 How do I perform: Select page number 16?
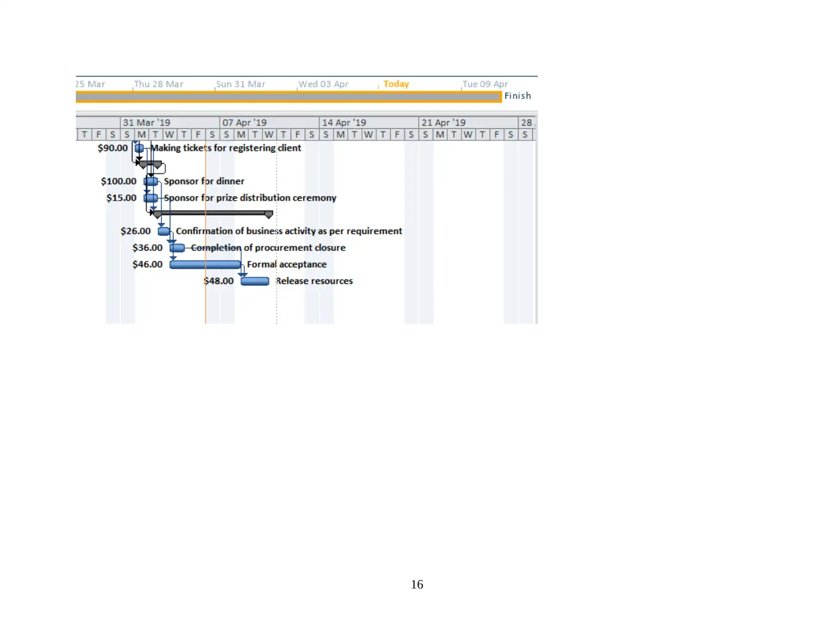[417, 585]
